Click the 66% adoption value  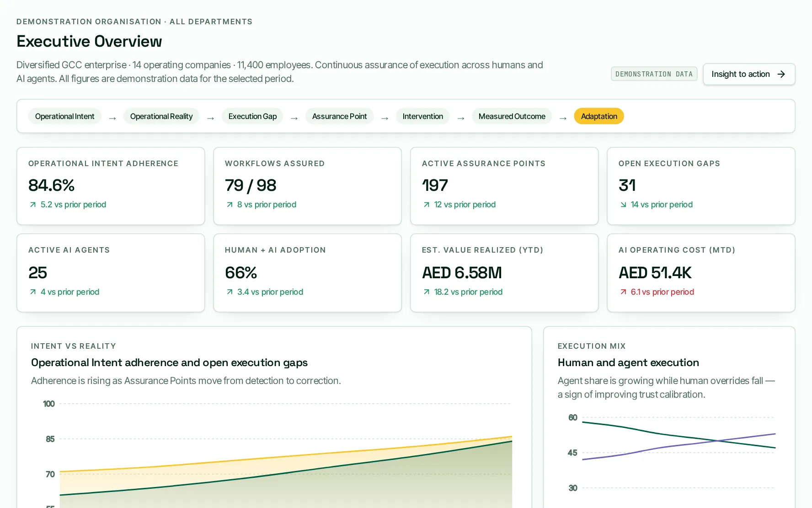(x=241, y=273)
